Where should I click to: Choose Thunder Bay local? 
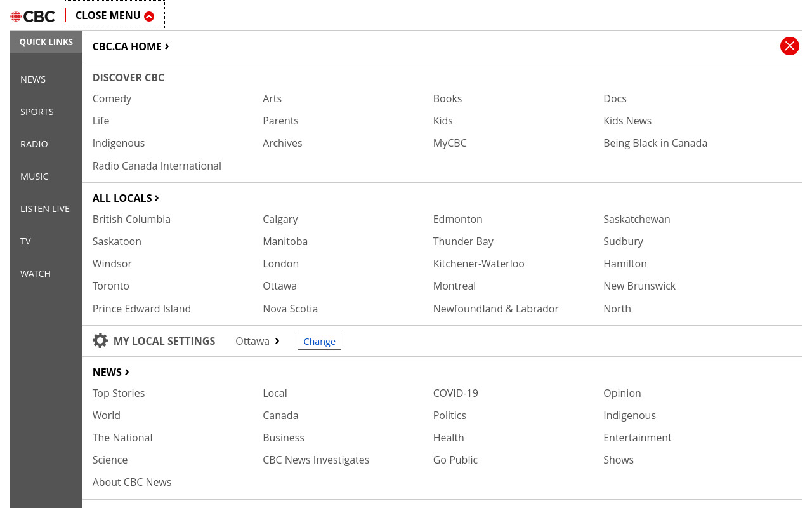click(x=463, y=241)
